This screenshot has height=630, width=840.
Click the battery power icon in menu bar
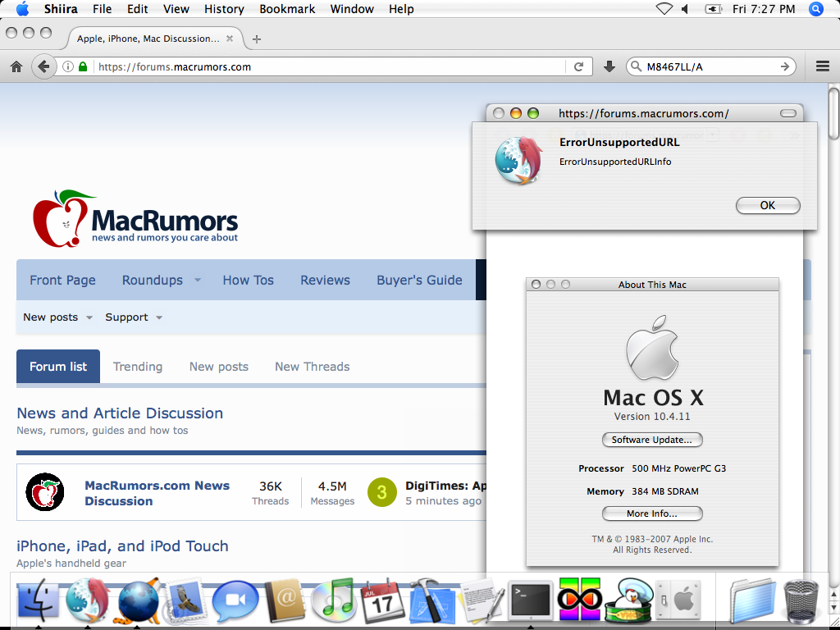pyautogui.click(x=714, y=9)
